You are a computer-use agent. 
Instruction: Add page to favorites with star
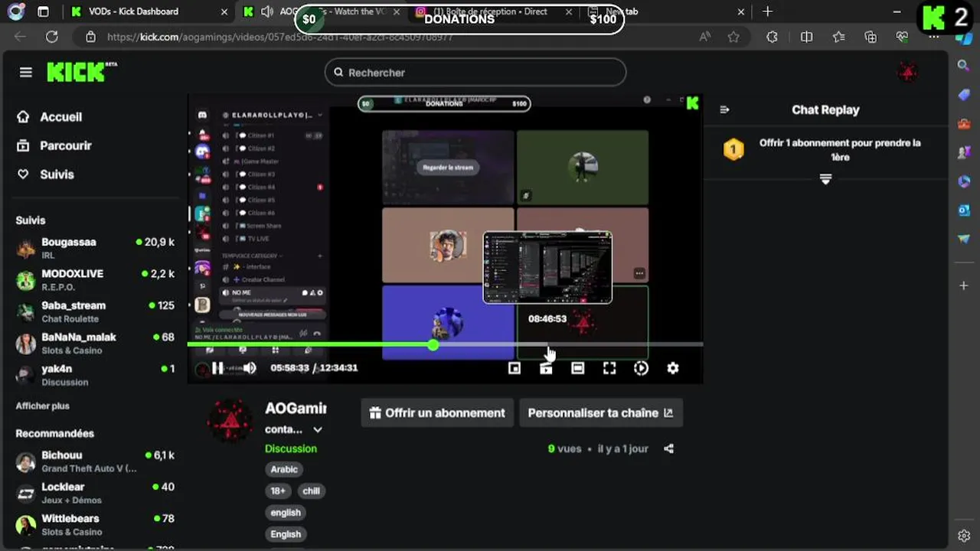click(x=733, y=37)
